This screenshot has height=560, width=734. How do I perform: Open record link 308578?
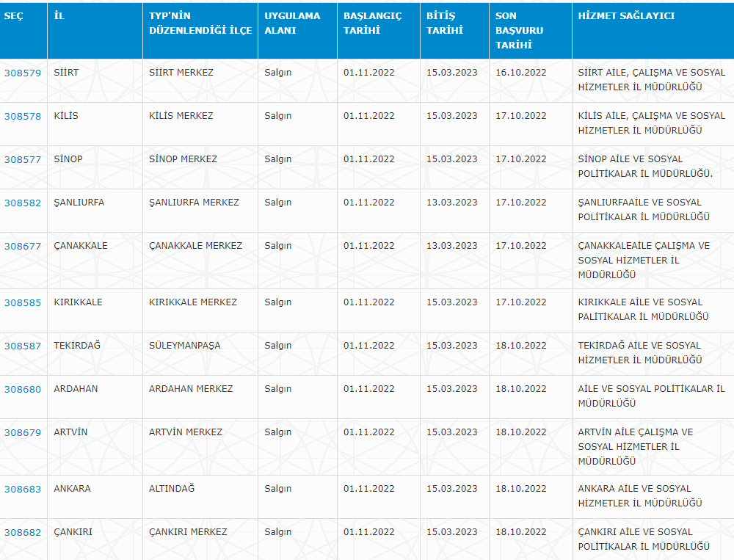[23, 117]
